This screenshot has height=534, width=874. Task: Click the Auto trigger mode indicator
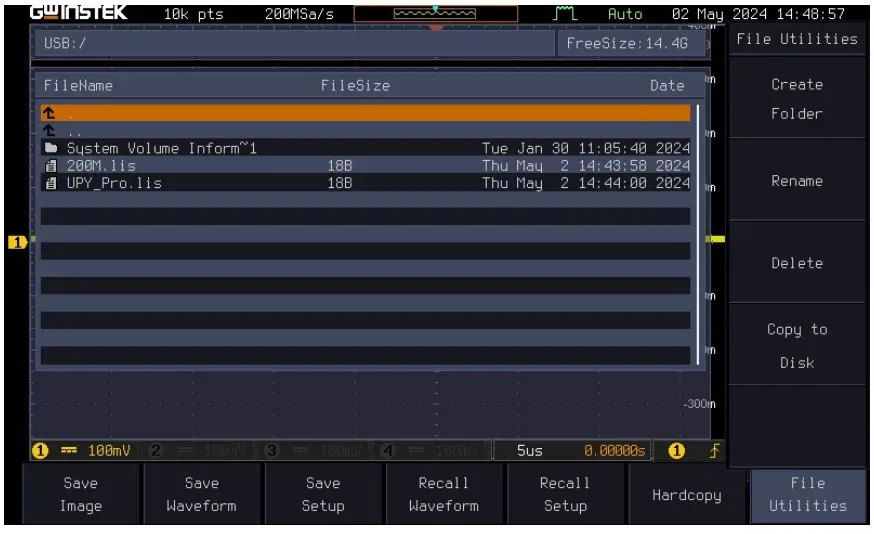point(625,14)
